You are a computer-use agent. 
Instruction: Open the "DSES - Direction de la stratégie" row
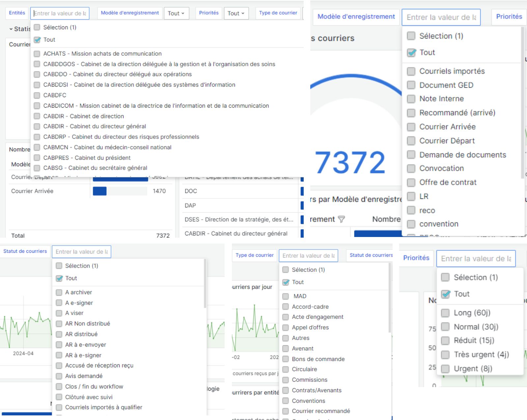pos(239,220)
